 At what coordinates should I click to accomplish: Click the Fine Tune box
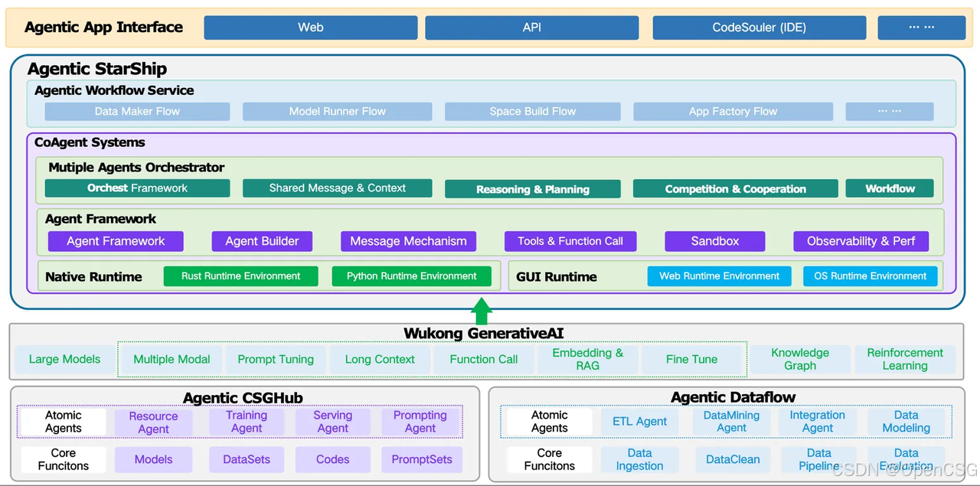click(692, 359)
